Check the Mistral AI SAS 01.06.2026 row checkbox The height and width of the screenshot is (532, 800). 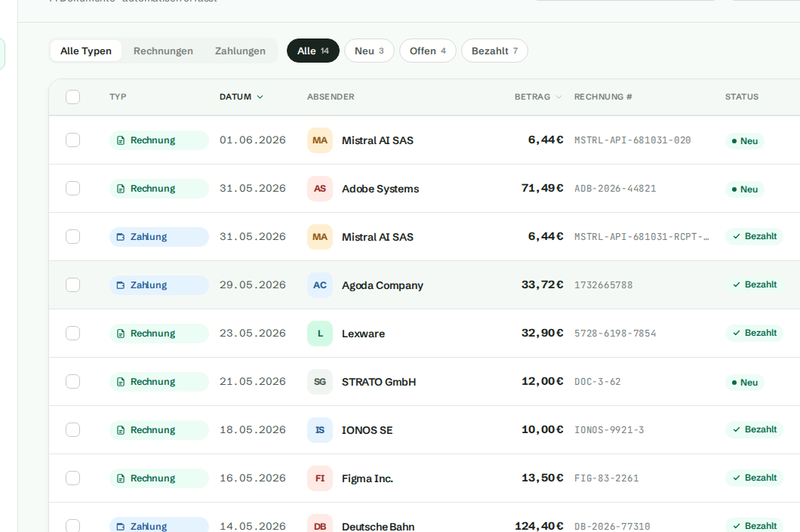tap(73, 140)
